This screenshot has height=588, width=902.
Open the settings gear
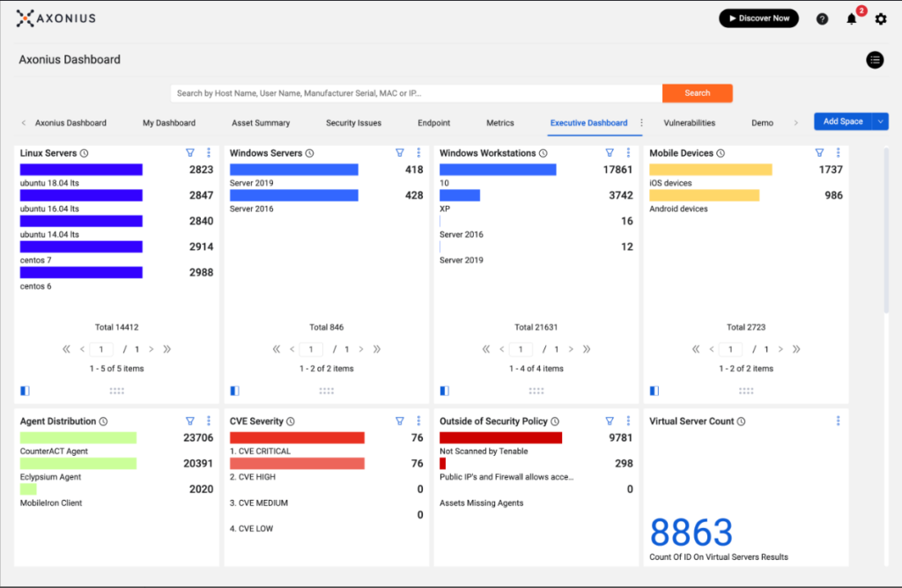[x=881, y=19]
